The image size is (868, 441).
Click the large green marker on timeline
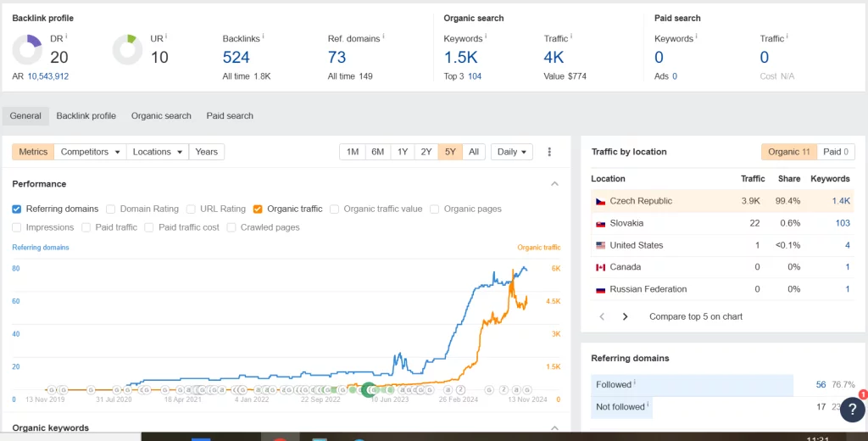pyautogui.click(x=369, y=389)
